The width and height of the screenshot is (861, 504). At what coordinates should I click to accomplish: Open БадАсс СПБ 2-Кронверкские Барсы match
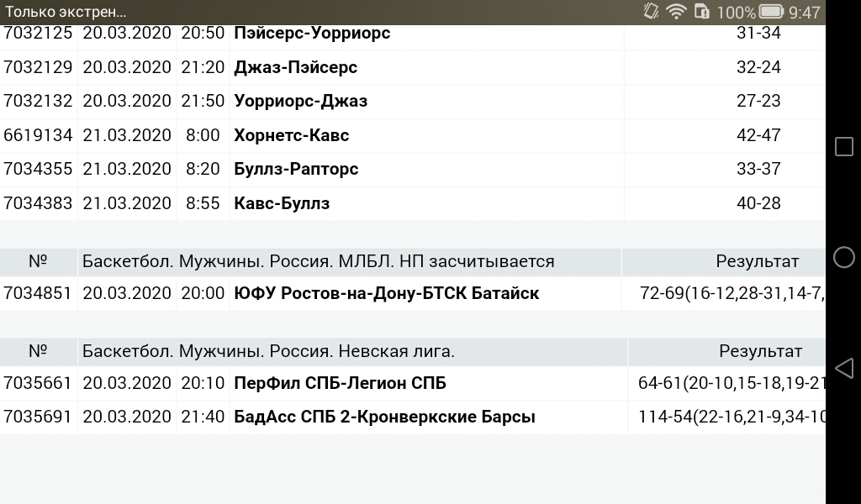(x=412, y=417)
